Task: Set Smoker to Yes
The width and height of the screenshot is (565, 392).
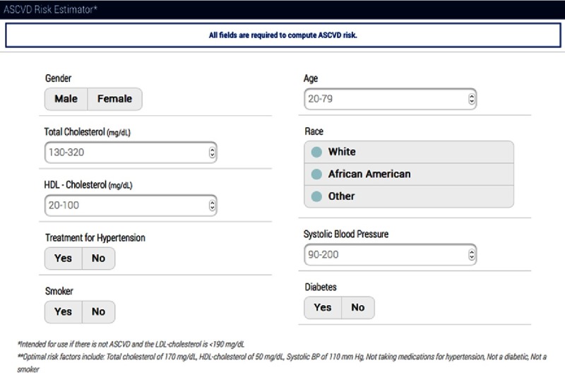Action: click(64, 311)
